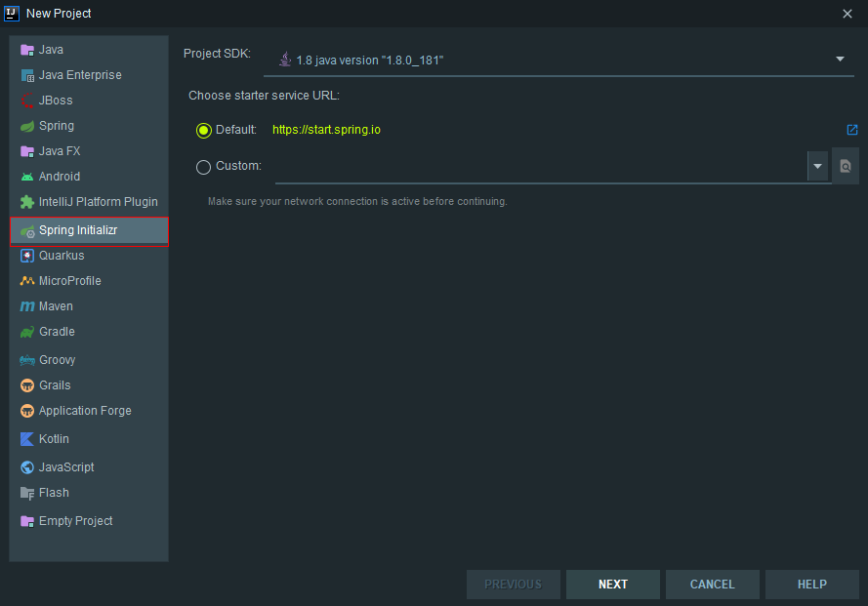Click the Gradle label in list
868x606 pixels.
click(57, 332)
